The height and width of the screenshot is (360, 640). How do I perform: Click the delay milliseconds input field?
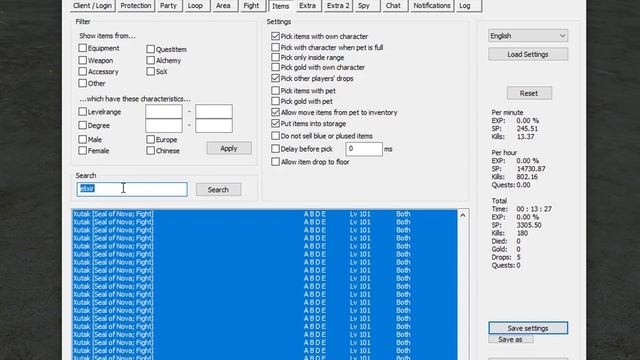(x=364, y=149)
